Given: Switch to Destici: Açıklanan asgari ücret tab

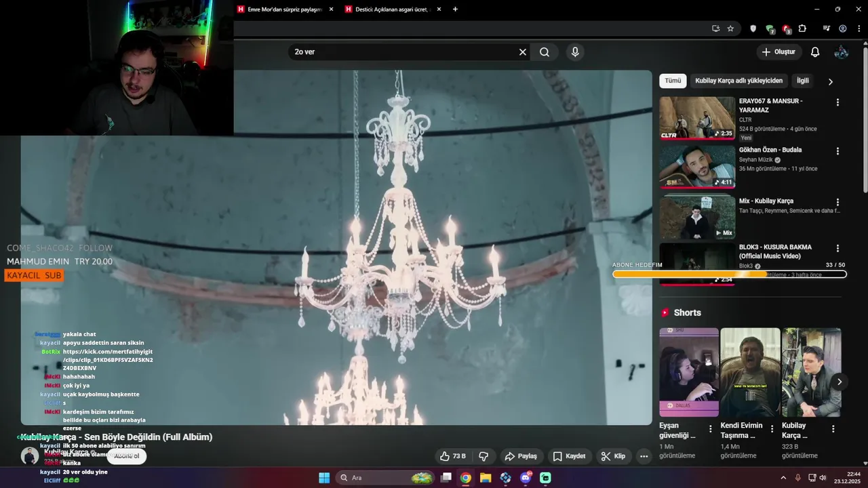Looking at the screenshot, I should [x=392, y=9].
